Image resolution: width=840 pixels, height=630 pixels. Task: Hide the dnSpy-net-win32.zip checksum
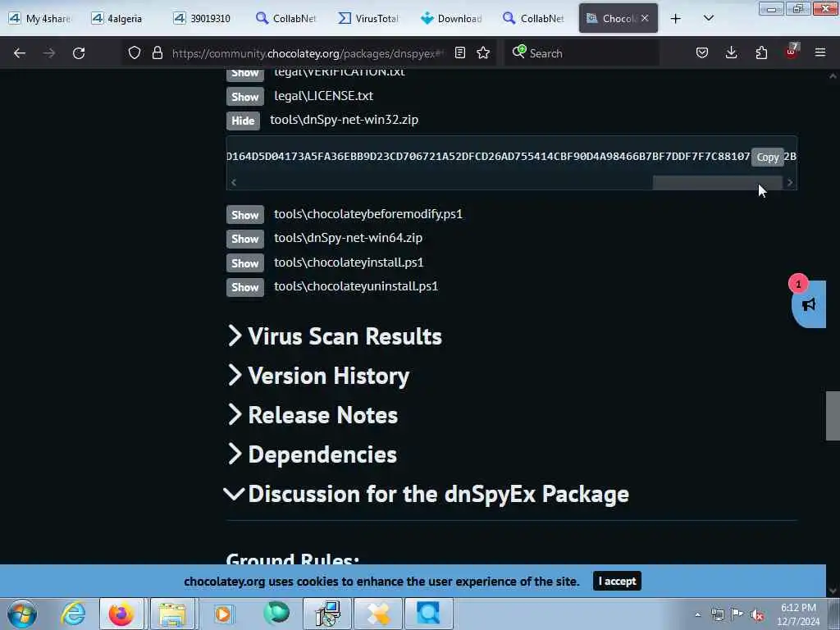pos(243,121)
